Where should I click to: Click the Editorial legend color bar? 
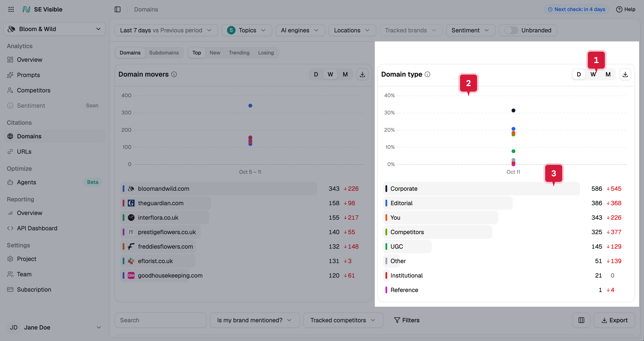coord(386,203)
